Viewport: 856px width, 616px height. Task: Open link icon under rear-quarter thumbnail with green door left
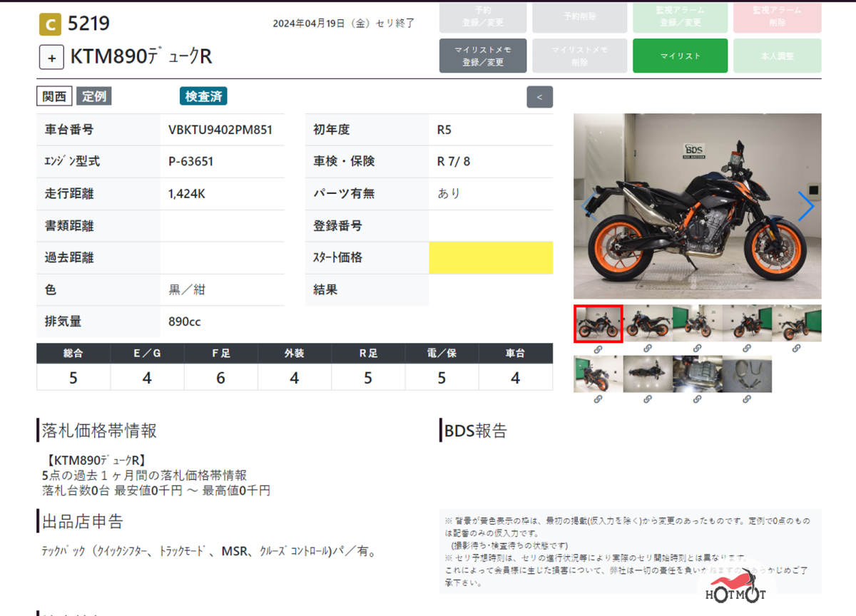click(598, 399)
